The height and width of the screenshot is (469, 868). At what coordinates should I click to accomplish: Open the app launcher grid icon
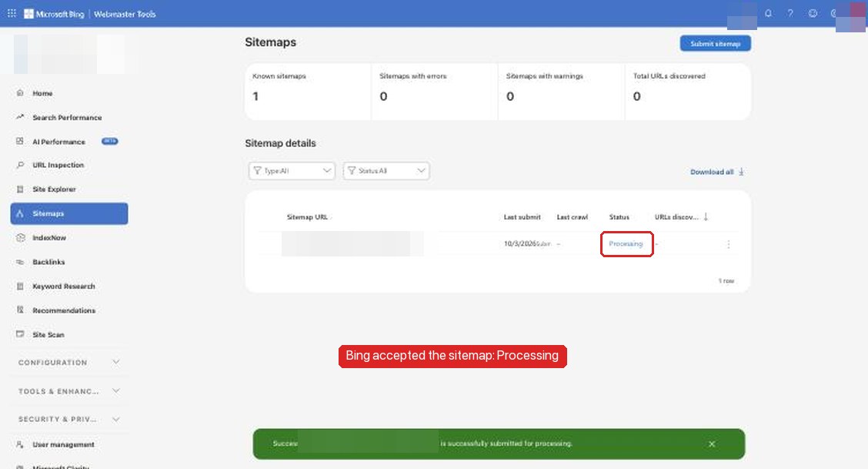click(12, 13)
